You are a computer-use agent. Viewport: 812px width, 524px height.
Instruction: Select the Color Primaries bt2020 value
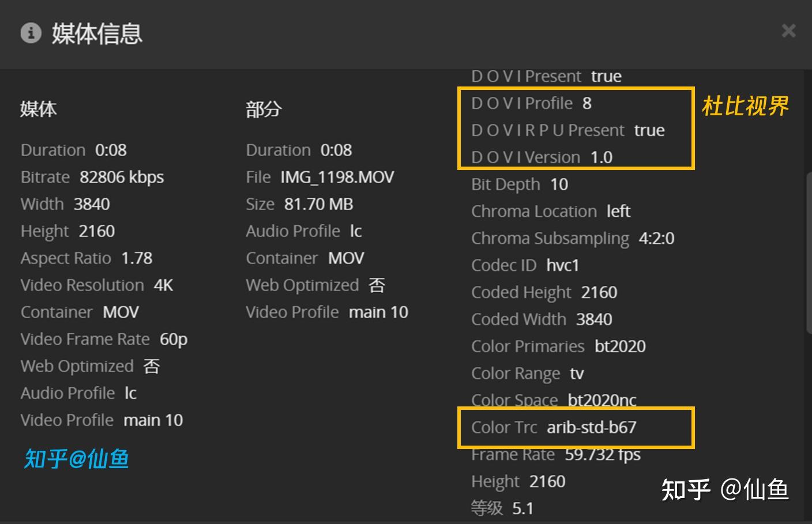coord(558,346)
